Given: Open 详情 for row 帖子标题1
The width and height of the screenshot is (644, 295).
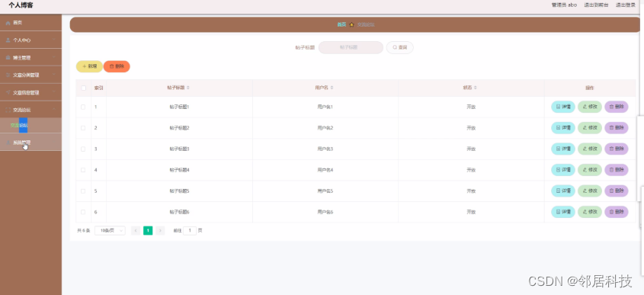Looking at the screenshot, I should pos(563,107).
